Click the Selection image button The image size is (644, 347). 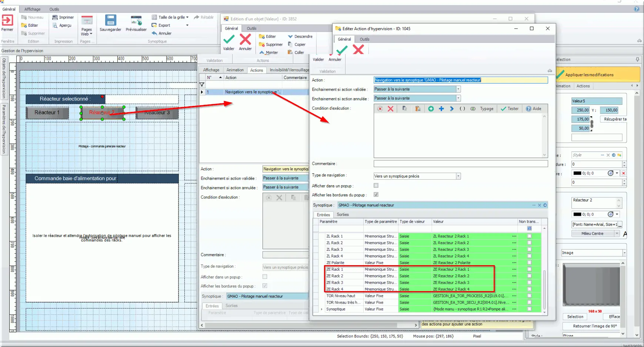click(x=575, y=317)
